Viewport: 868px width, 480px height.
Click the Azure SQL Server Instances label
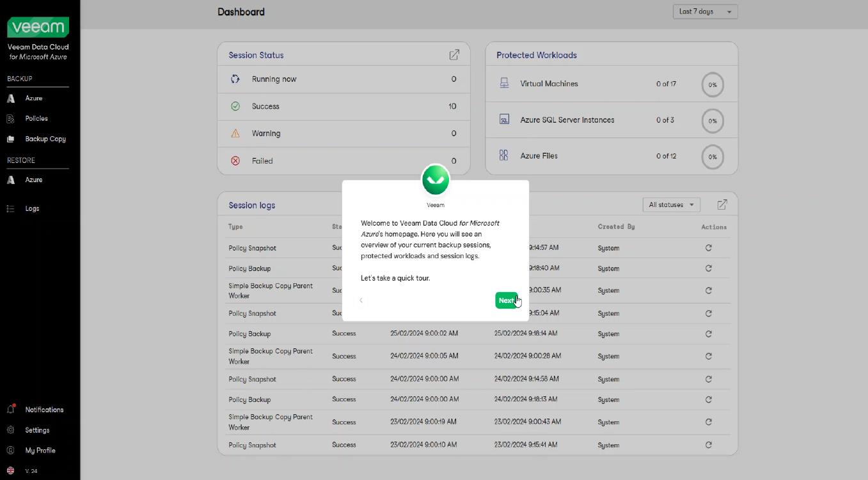coord(567,120)
